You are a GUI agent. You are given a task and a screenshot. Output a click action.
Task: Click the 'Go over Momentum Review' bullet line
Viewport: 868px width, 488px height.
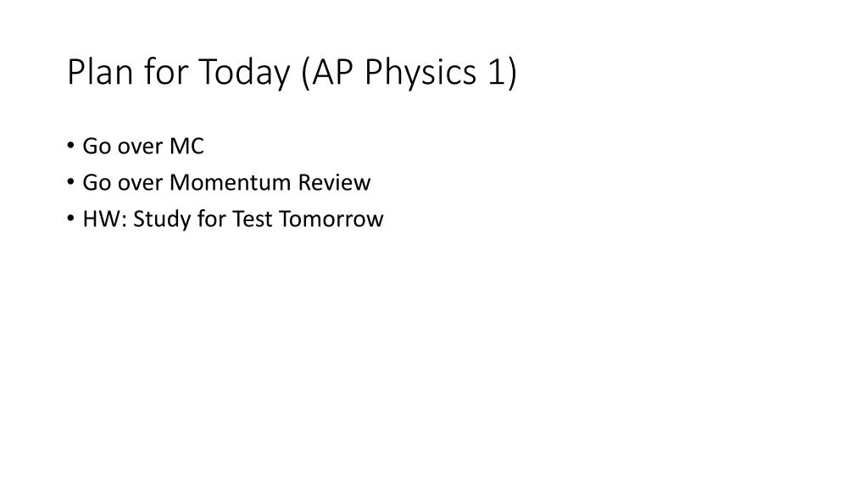tap(226, 183)
